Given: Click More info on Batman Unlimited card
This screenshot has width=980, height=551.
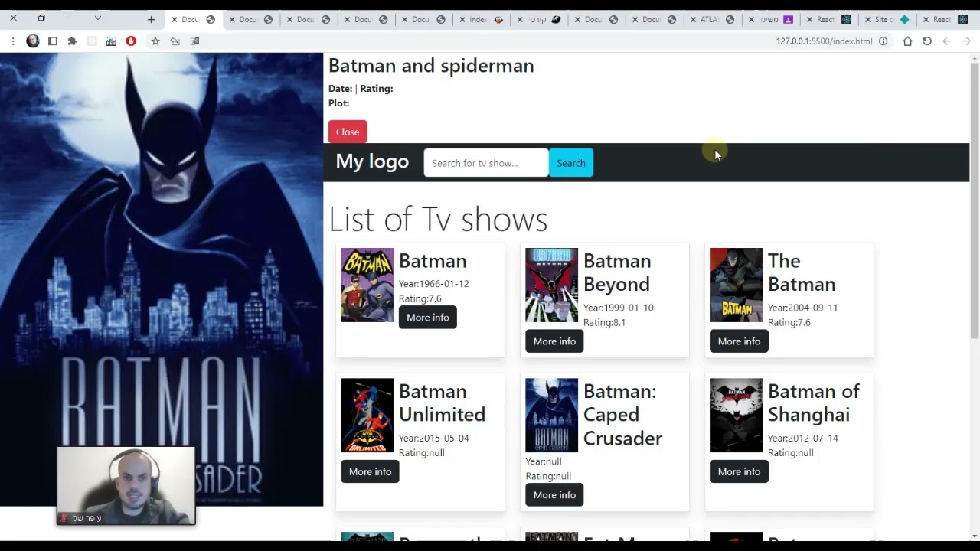Looking at the screenshot, I should point(370,471).
